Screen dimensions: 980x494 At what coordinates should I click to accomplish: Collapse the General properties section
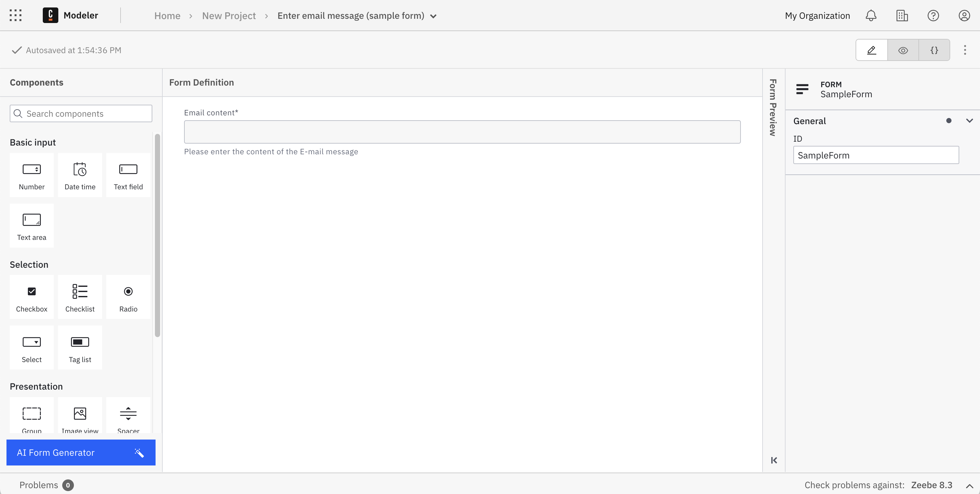click(x=970, y=121)
